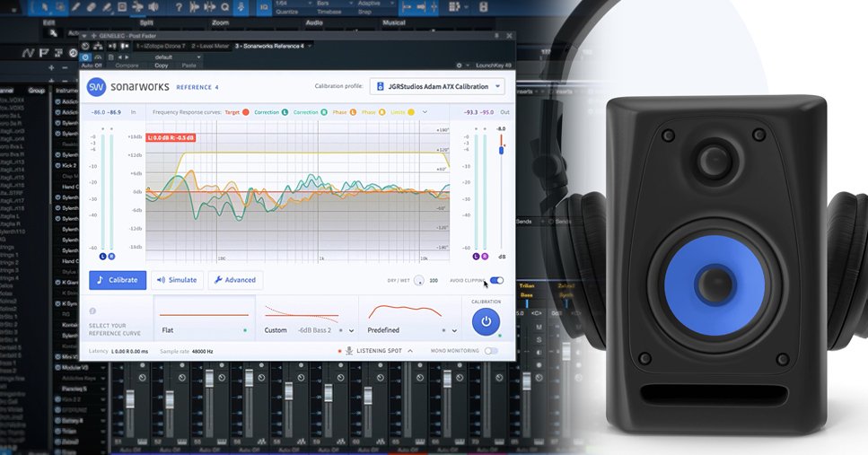Click the plugin settings gear icon

click(x=459, y=66)
